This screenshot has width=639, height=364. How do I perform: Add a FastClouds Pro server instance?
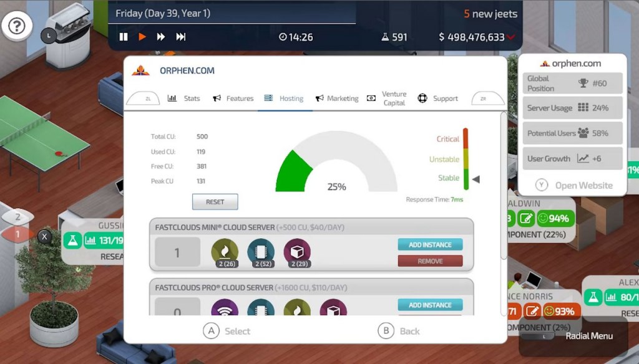(430, 305)
